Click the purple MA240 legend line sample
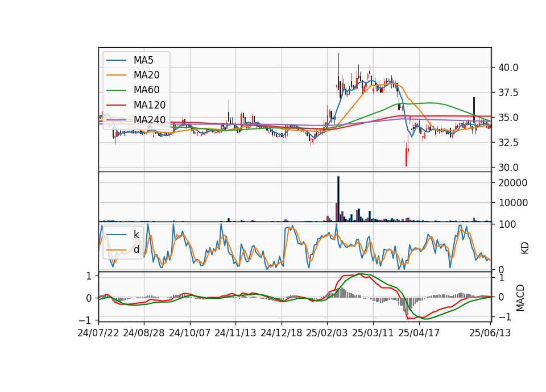 (x=116, y=120)
